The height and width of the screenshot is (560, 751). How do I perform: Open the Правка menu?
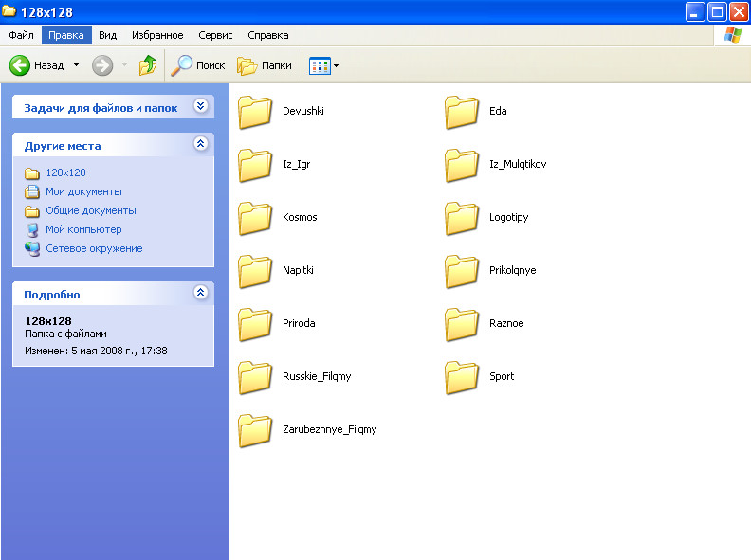coord(66,35)
